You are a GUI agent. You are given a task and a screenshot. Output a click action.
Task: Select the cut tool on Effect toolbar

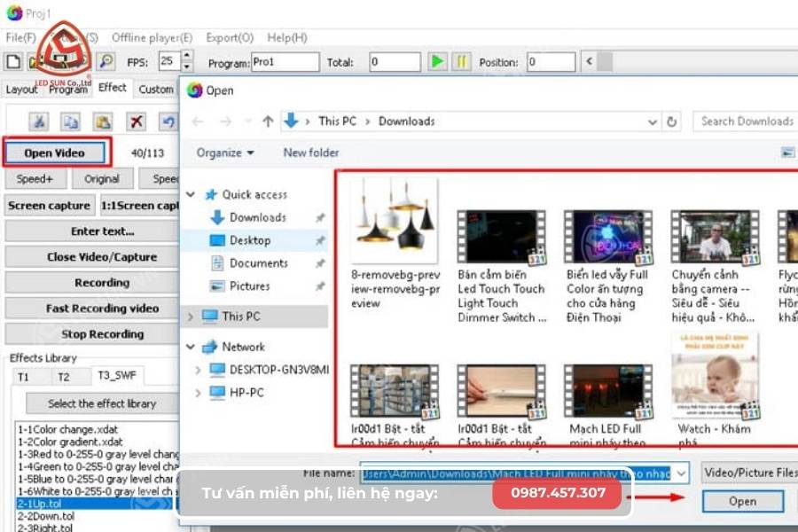click(39, 121)
